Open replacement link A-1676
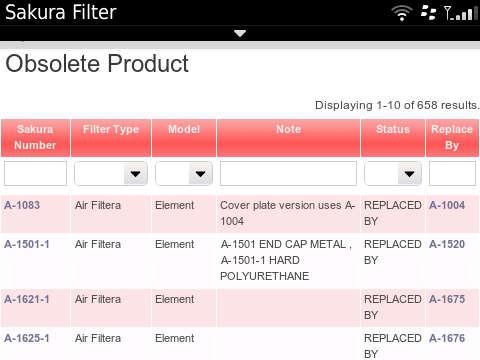This screenshot has width=480, height=360. point(447,338)
